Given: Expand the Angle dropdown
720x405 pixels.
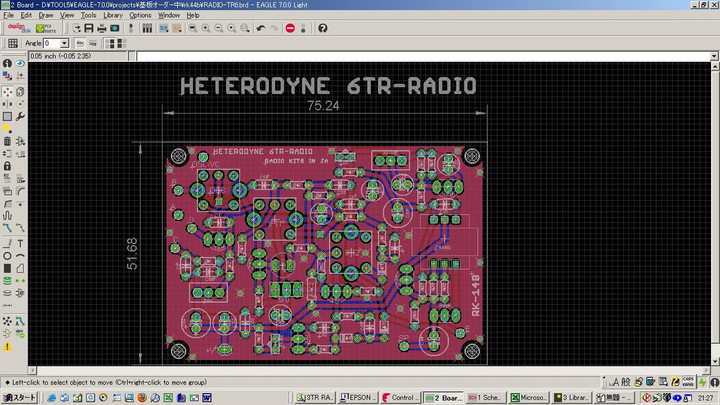Looking at the screenshot, I should [64, 43].
